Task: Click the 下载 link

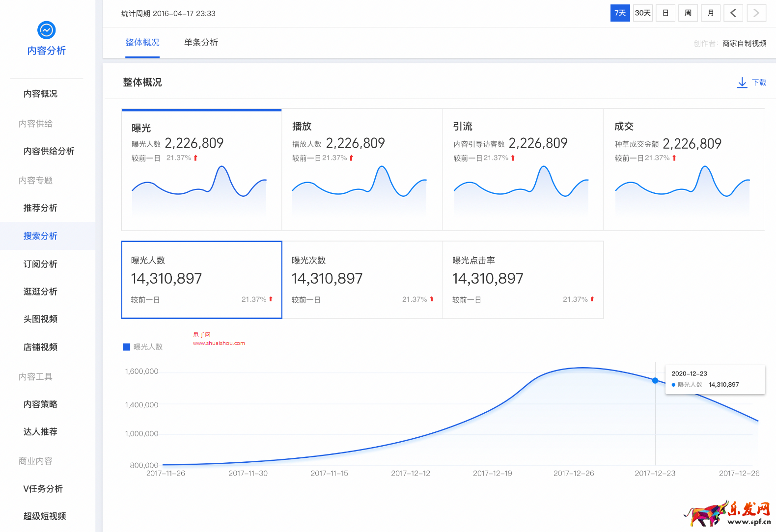Action: 759,82
